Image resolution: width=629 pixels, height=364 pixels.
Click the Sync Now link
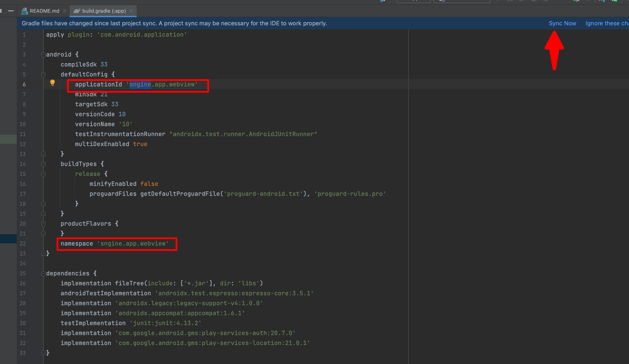tap(562, 24)
